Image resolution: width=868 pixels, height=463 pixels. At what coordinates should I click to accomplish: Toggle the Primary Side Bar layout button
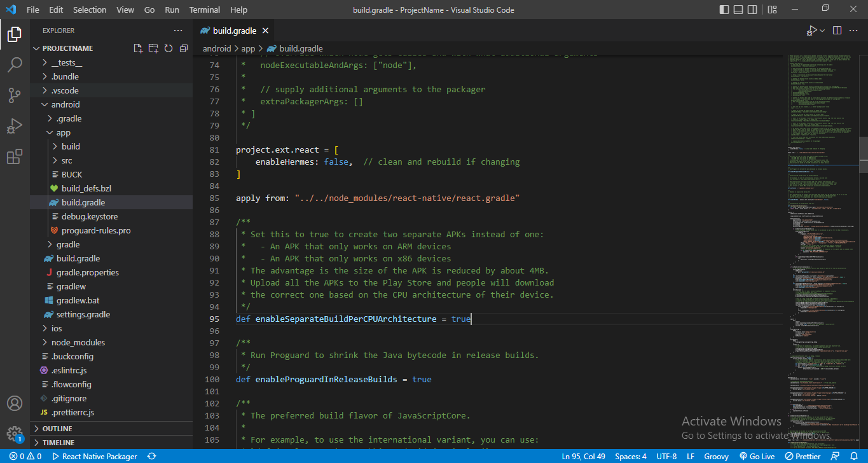tap(725, 10)
